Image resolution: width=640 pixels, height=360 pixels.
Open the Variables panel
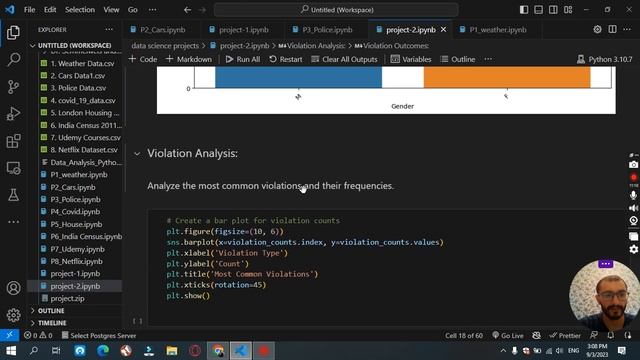pos(411,59)
